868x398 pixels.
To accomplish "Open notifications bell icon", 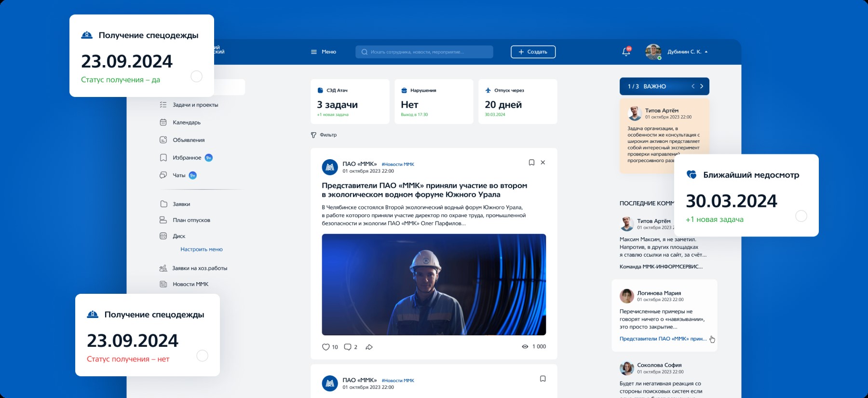I will [626, 52].
